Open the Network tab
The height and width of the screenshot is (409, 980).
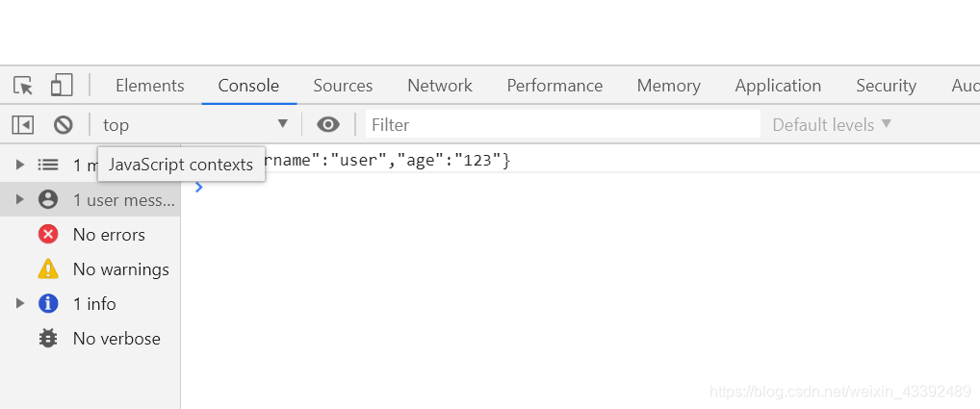point(439,86)
